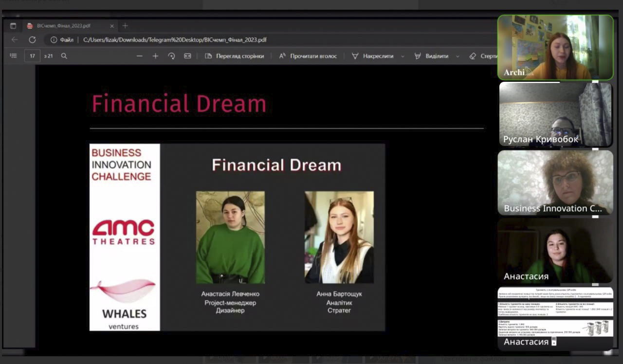The width and height of the screenshot is (623, 364).
Task: Click Анна Бартощук's photo on the slide
Action: pyautogui.click(x=339, y=237)
